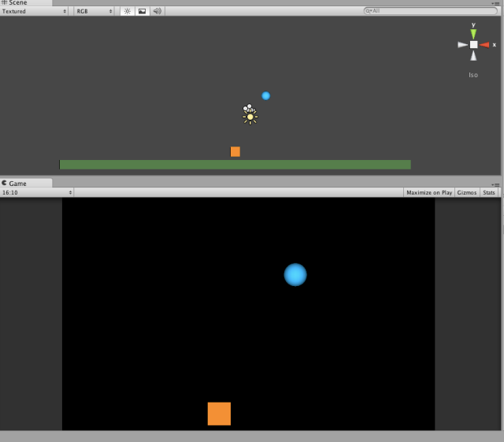The width and height of the screenshot is (504, 442).
Task: Click the scene search field
Action: pos(431,11)
